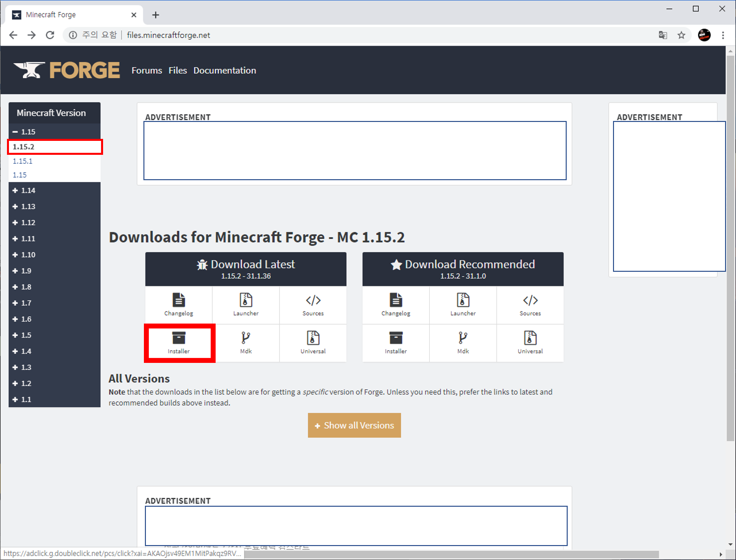Click the Download Latest header
Screen dimensions: 736x560
tap(246, 269)
